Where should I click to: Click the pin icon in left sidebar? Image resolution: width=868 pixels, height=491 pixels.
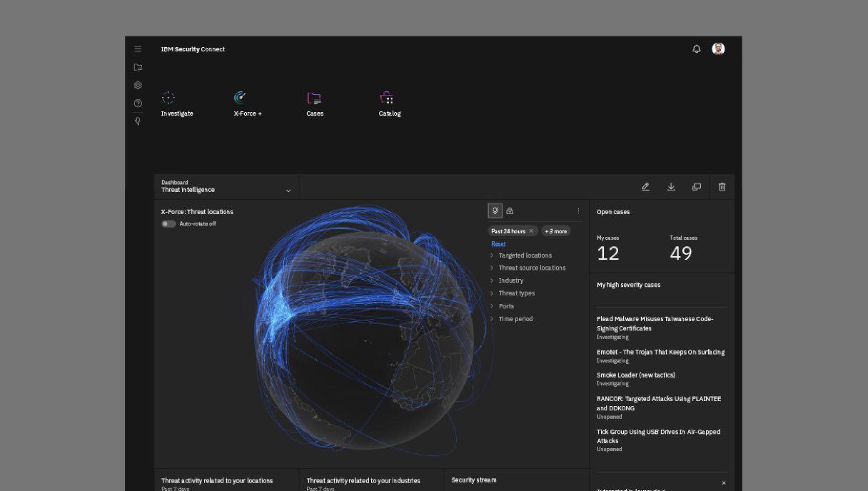coord(138,121)
